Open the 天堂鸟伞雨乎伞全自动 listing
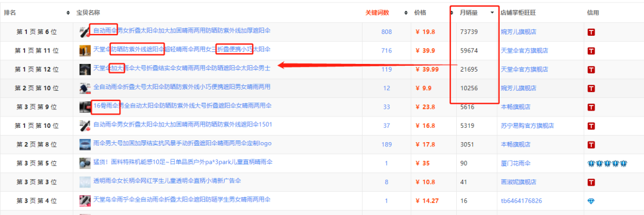 pyautogui.click(x=182, y=199)
